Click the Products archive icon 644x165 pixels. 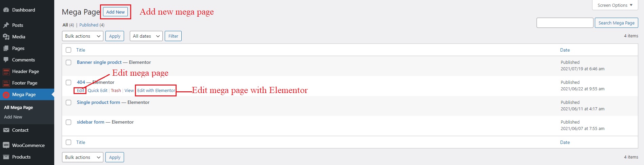[6, 157]
